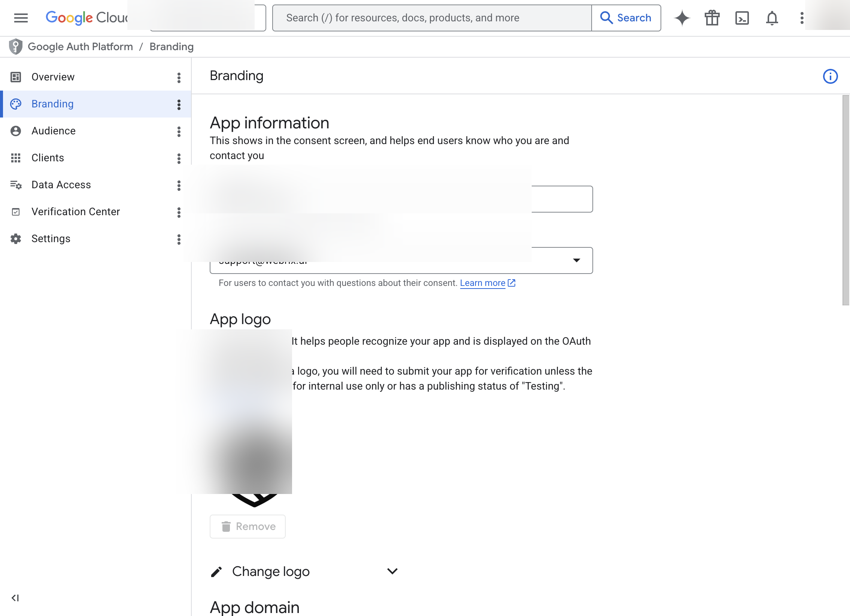The height and width of the screenshot is (616, 850).
Task: Open more options for Audience item
Action: click(179, 131)
